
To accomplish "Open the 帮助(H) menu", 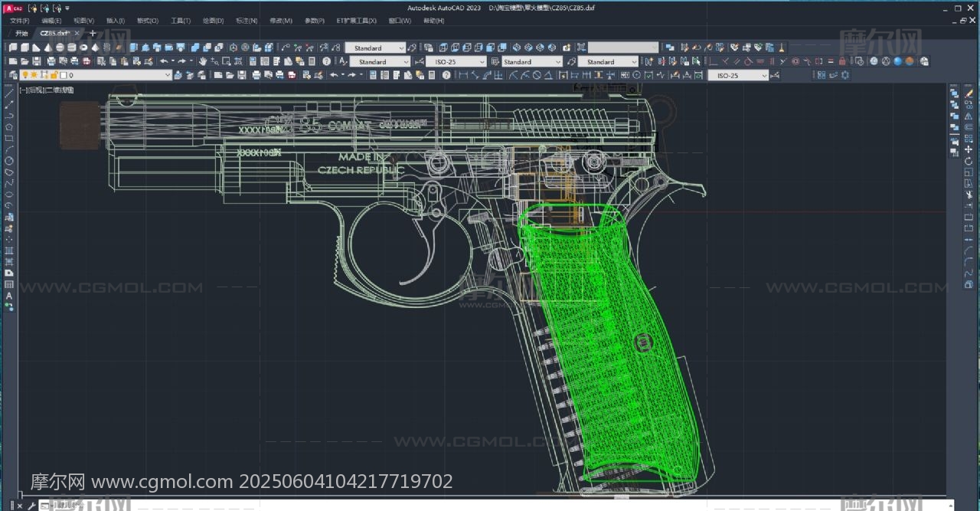I will 434,21.
